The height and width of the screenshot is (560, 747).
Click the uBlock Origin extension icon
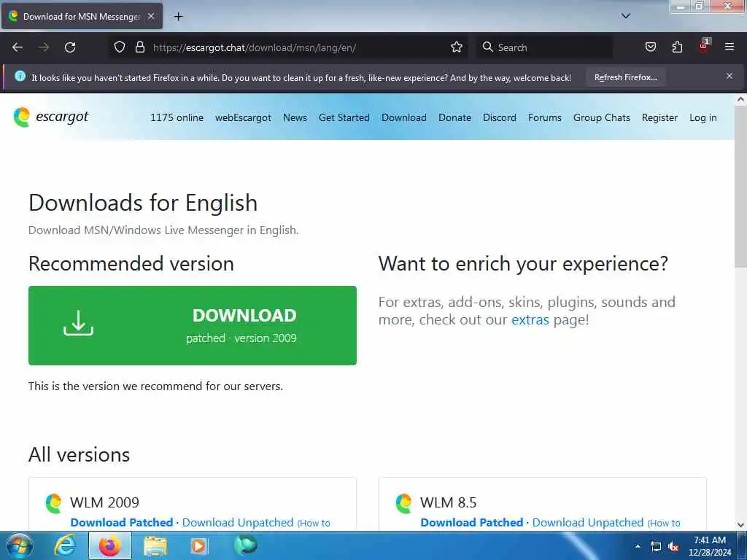[x=704, y=46]
